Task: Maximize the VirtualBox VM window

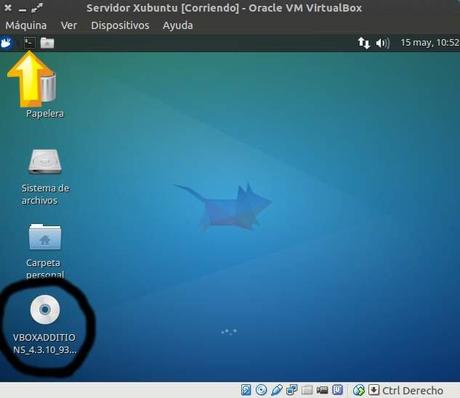Action: tap(37, 8)
